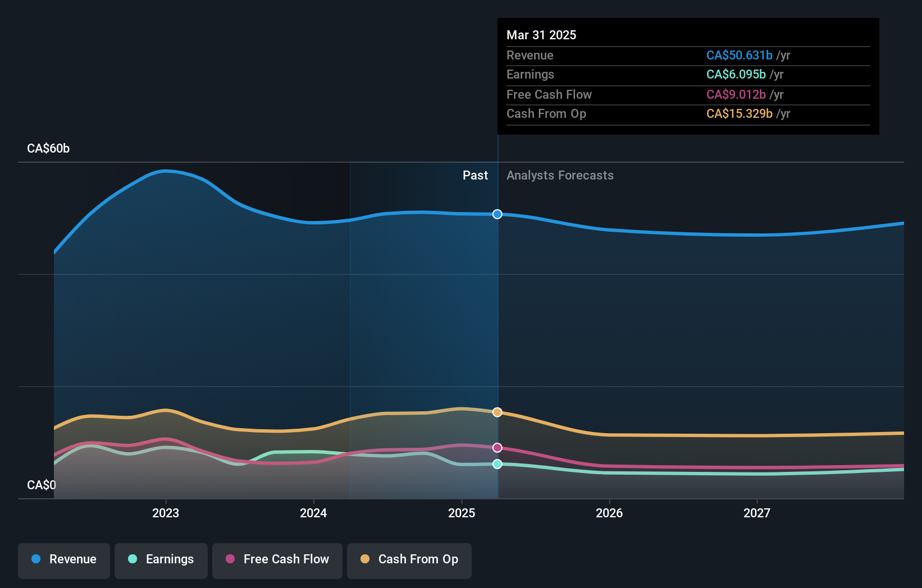Click the CA$60b y-axis label
This screenshot has width=922, height=588.
click(48, 149)
